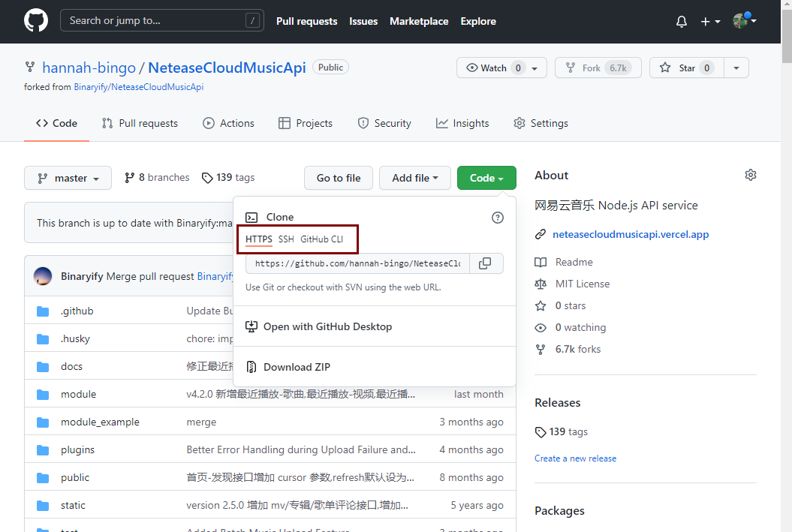This screenshot has height=532, width=792.
Task: Expand the Add file dropdown
Action: point(414,178)
